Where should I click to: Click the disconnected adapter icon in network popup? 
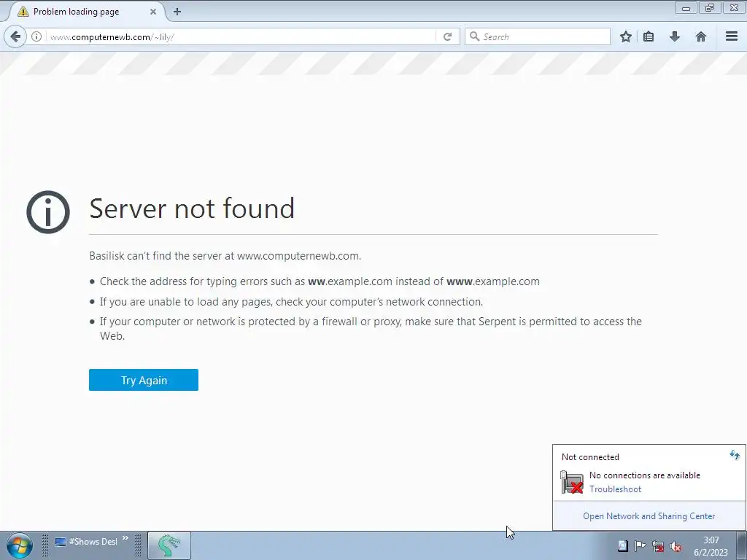click(x=572, y=482)
